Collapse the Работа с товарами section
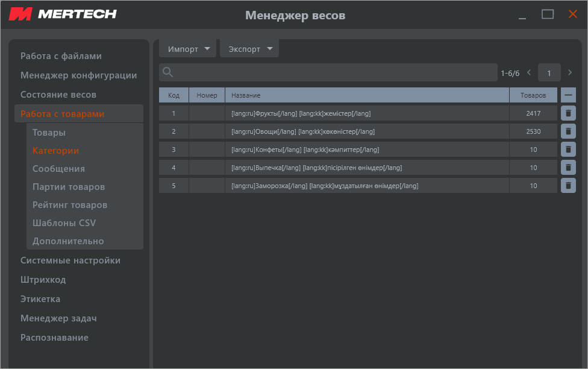This screenshot has height=369, width=588. point(79,114)
